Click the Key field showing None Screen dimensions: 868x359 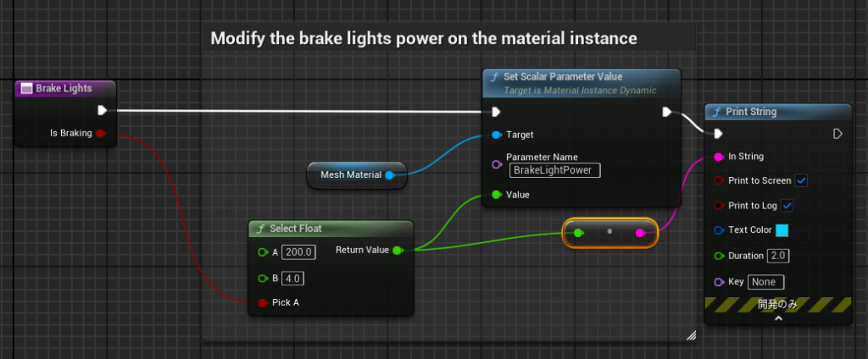[766, 282]
